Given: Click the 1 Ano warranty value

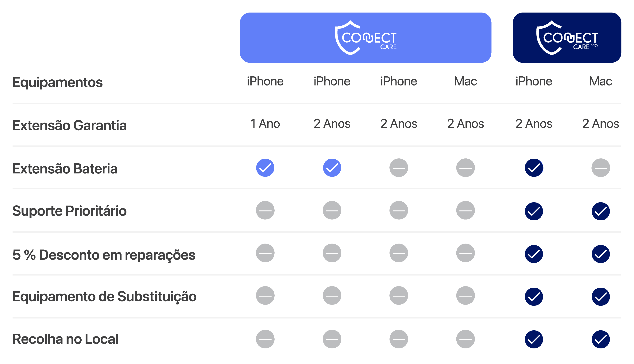Looking at the screenshot, I should click(265, 124).
